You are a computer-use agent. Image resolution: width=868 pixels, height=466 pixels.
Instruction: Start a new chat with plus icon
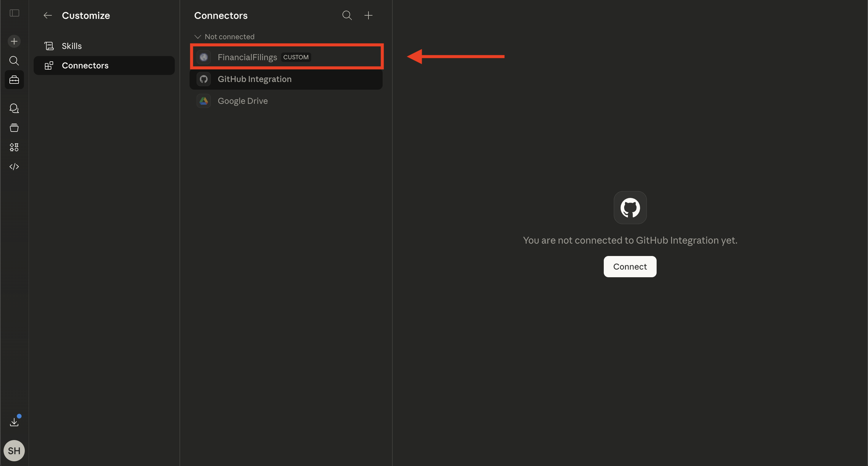point(14,41)
